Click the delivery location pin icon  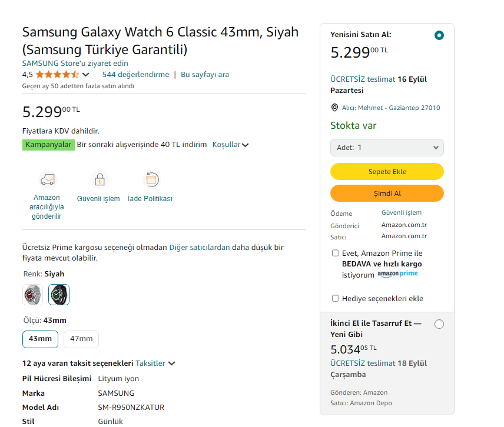335,108
